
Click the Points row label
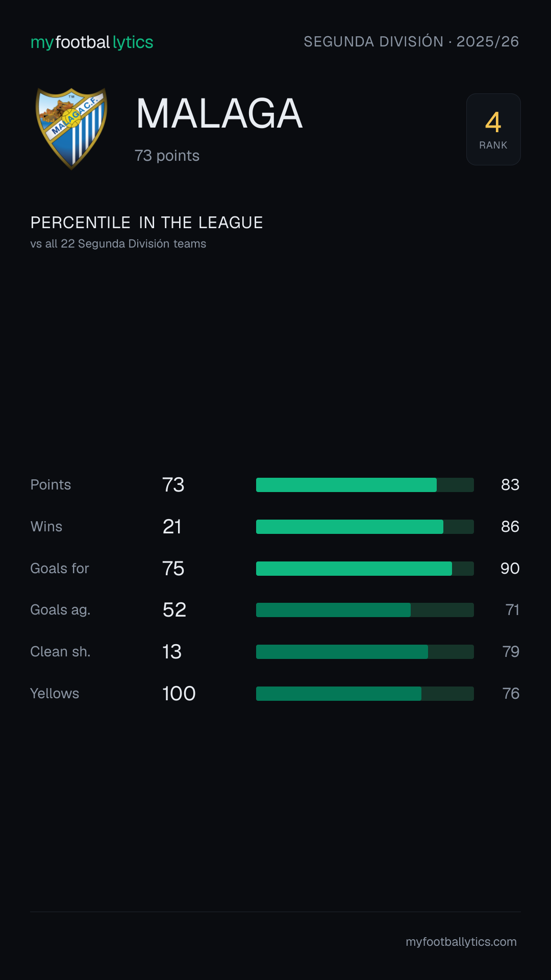[x=51, y=485]
